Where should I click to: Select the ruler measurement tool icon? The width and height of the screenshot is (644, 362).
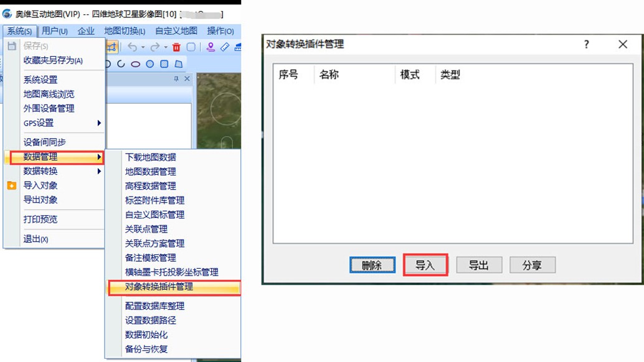(x=225, y=47)
